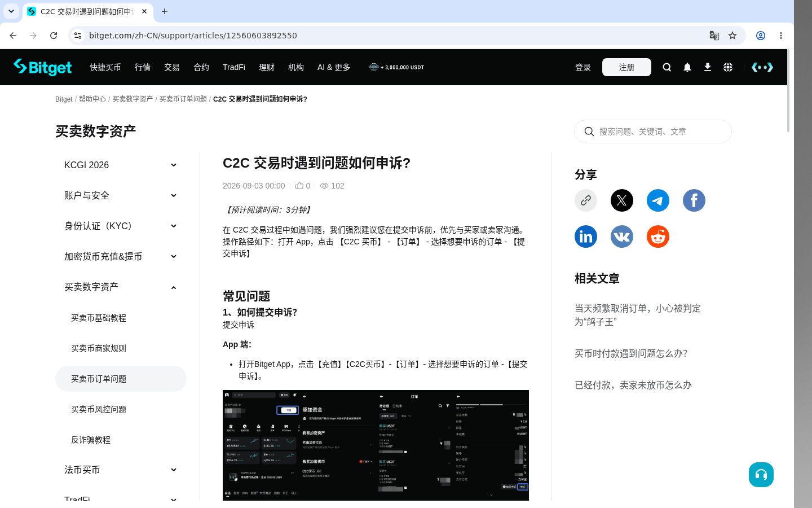Open the language globe icon
The height and width of the screenshot is (508, 812).
point(727,67)
